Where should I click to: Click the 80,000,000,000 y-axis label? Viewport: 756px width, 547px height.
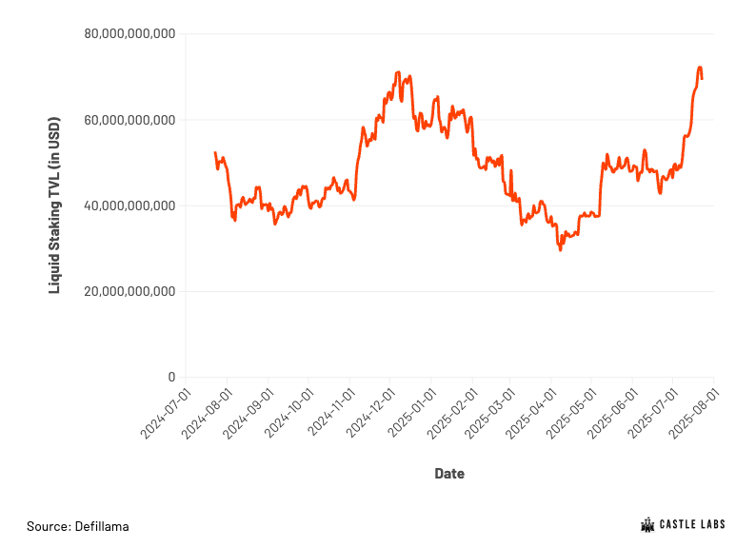tap(129, 33)
